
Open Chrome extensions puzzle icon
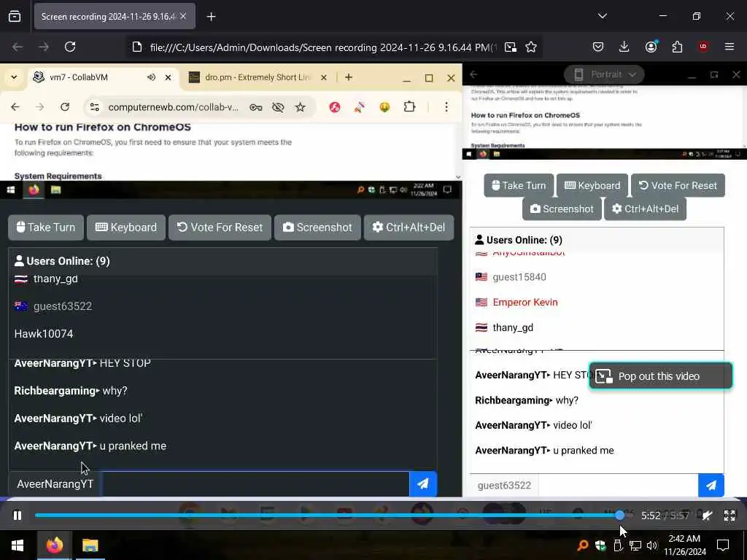coord(409,107)
